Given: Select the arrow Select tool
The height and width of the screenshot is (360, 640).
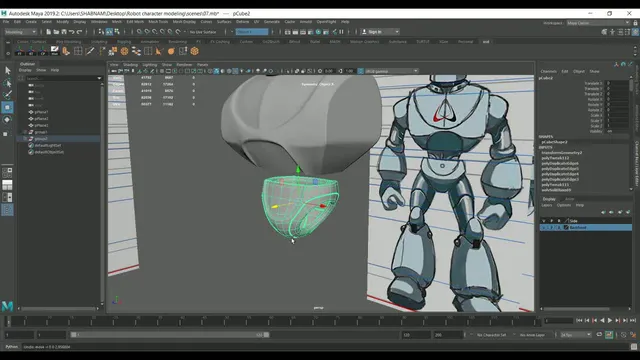Looking at the screenshot, I should 7,71.
